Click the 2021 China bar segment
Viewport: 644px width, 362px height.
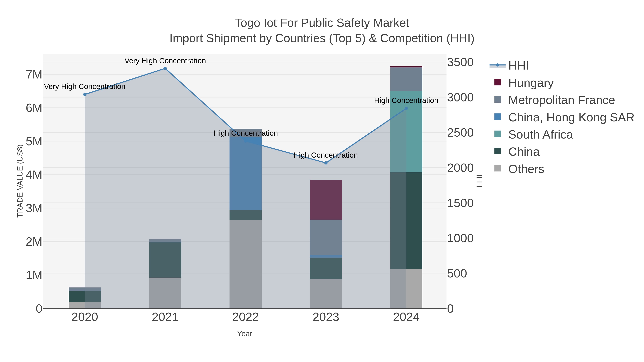(165, 260)
